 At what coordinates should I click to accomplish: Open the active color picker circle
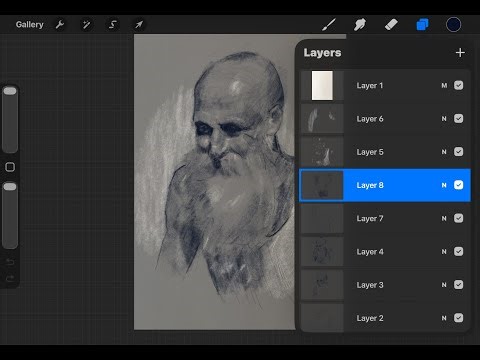(x=453, y=24)
